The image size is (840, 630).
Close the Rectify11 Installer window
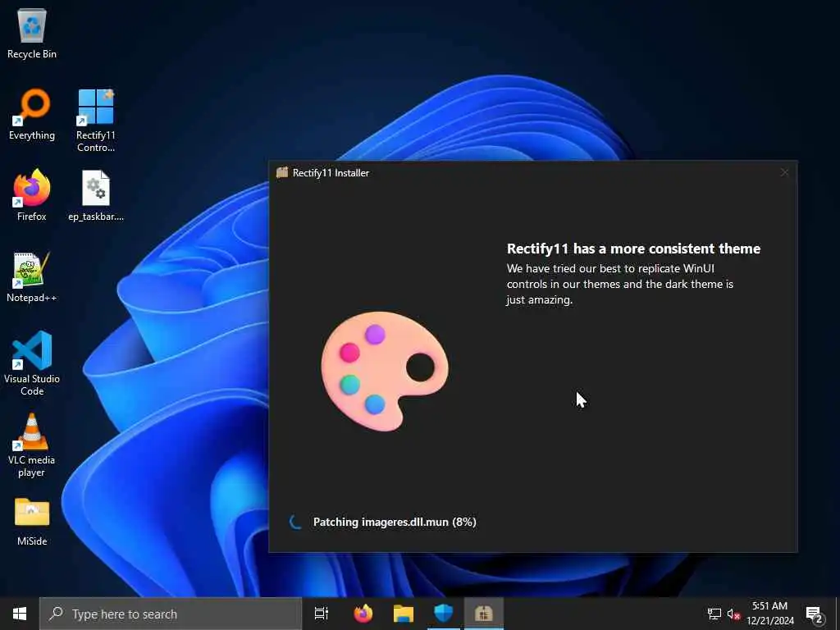click(784, 172)
